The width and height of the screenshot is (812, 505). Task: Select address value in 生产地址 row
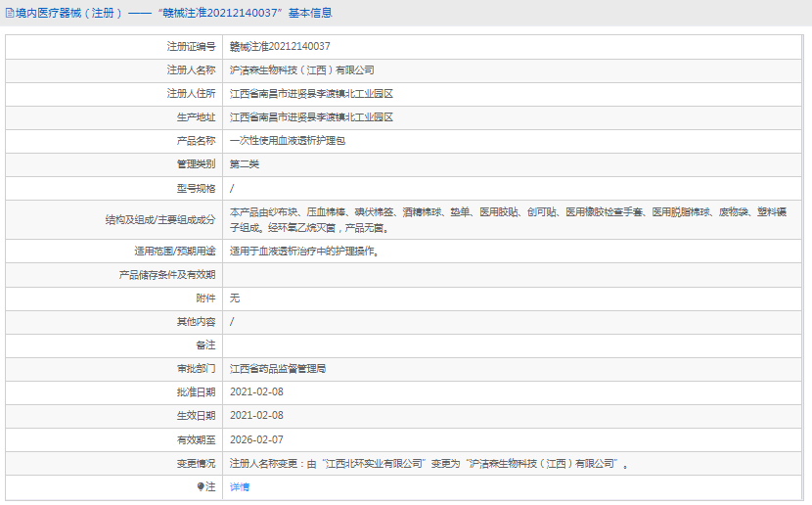[312, 117]
